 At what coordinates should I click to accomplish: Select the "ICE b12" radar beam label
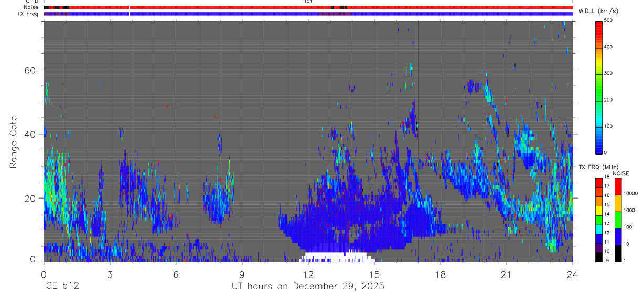pos(60,287)
